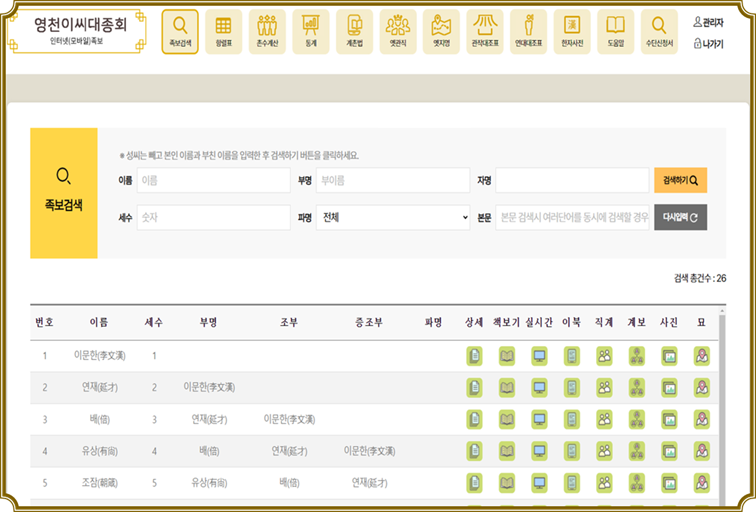Open the 한자사전 dictionary icon
Image resolution: width=756 pixels, height=512 pixels.
click(572, 31)
